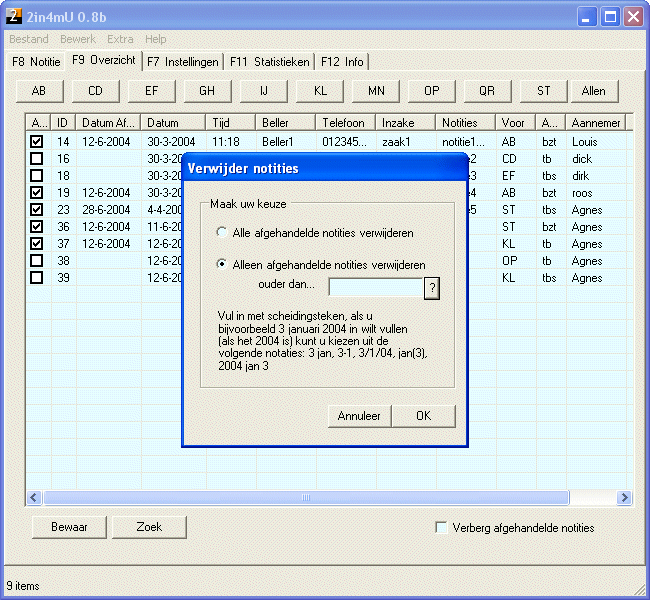
Task: Select the F9 Overzicht tab
Action: click(x=104, y=60)
